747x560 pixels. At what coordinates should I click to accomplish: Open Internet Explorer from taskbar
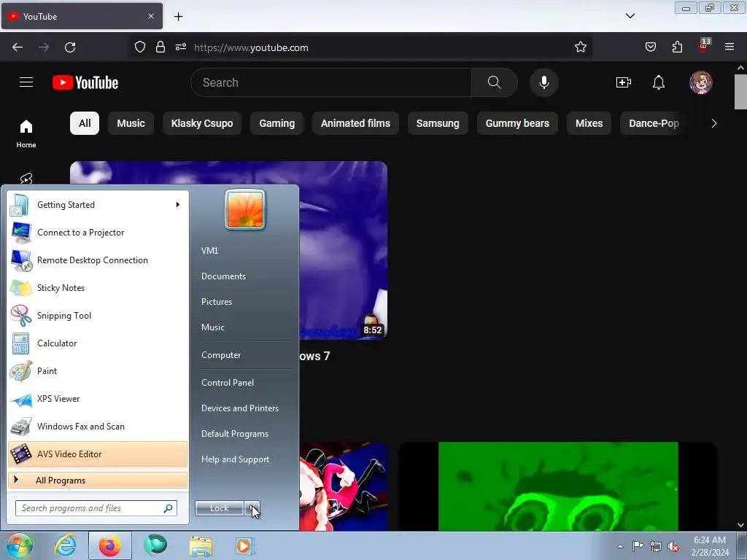point(65,545)
